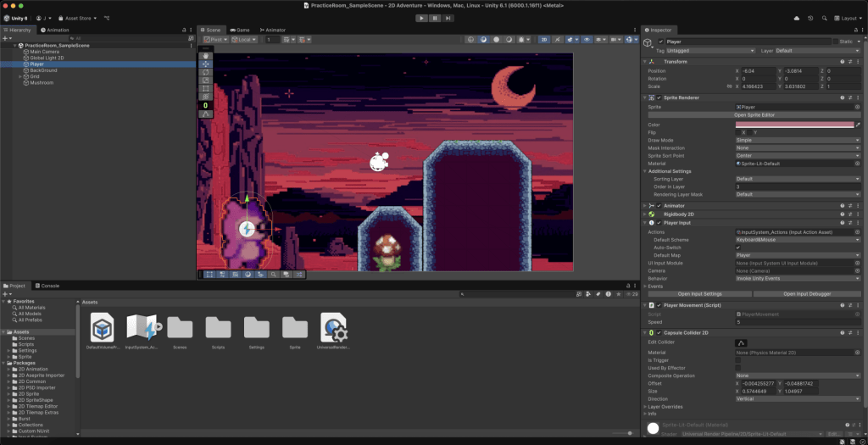Click the Edit Collider icon button
The image size is (868, 445).
[x=740, y=342]
